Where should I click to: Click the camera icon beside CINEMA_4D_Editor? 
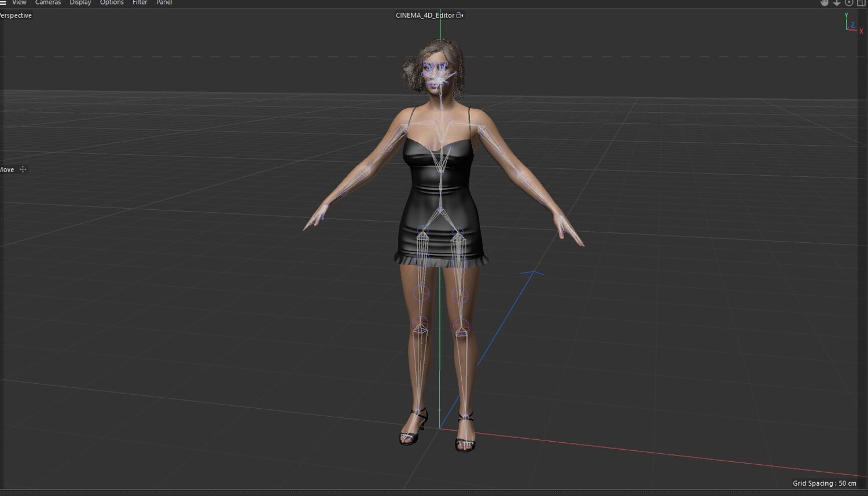pyautogui.click(x=459, y=16)
